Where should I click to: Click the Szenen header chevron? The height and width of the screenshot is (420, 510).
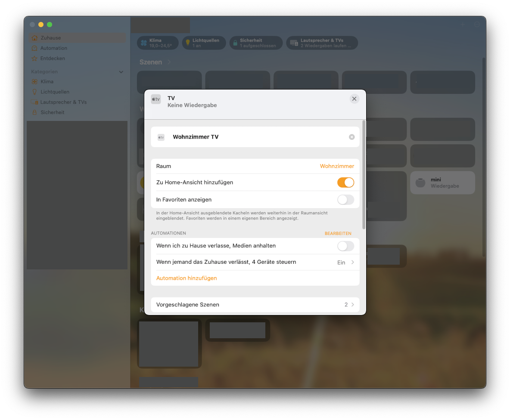(169, 62)
